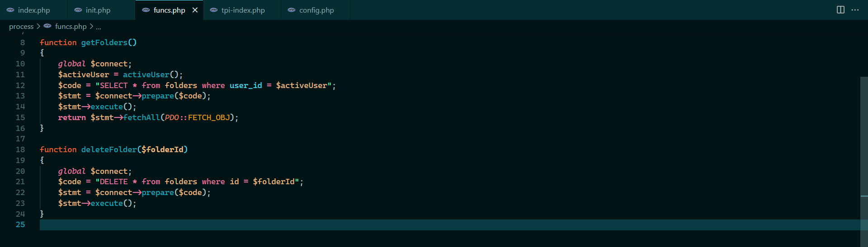The height and width of the screenshot is (247, 868).
Task: Expand the chevron after funcs.php breadcrumb
Action: tap(91, 26)
